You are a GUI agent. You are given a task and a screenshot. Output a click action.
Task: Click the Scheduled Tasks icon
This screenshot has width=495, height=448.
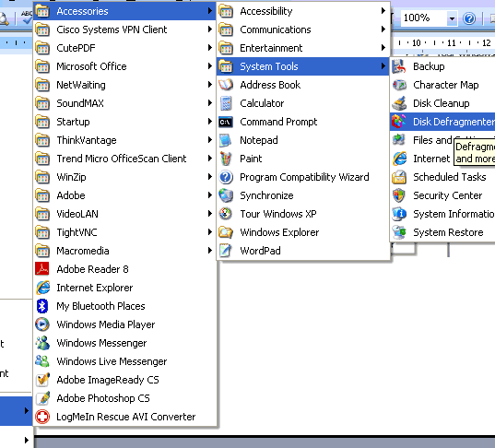[399, 177]
